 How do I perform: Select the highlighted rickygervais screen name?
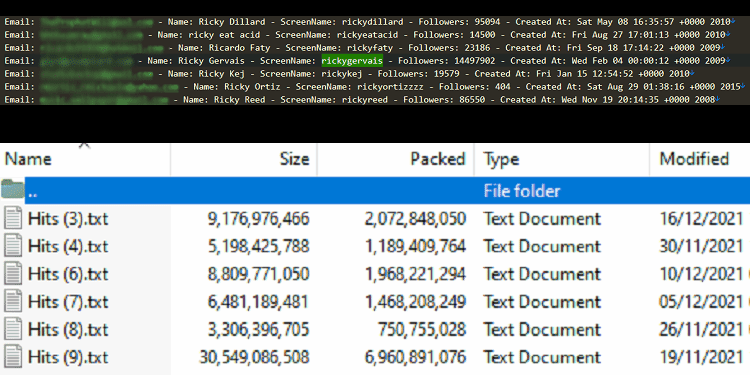pos(352,61)
